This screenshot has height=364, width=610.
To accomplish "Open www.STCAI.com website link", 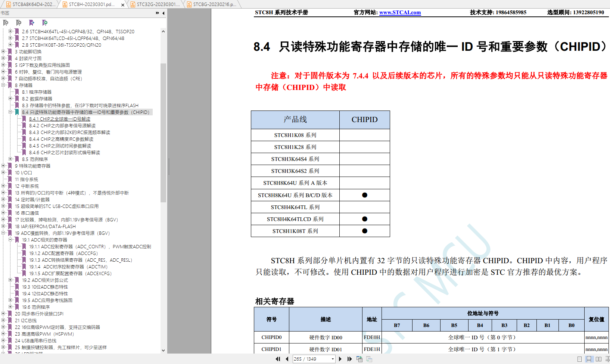I will (x=400, y=12).
